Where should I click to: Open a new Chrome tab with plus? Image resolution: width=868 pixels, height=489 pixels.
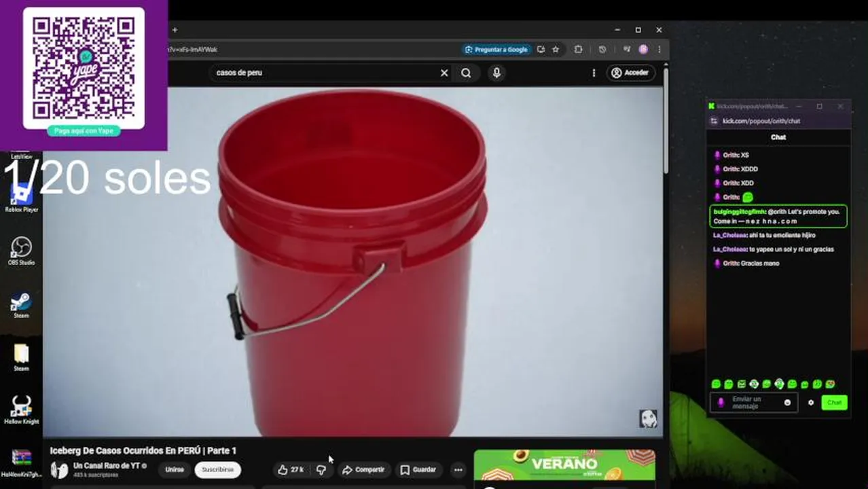click(175, 30)
